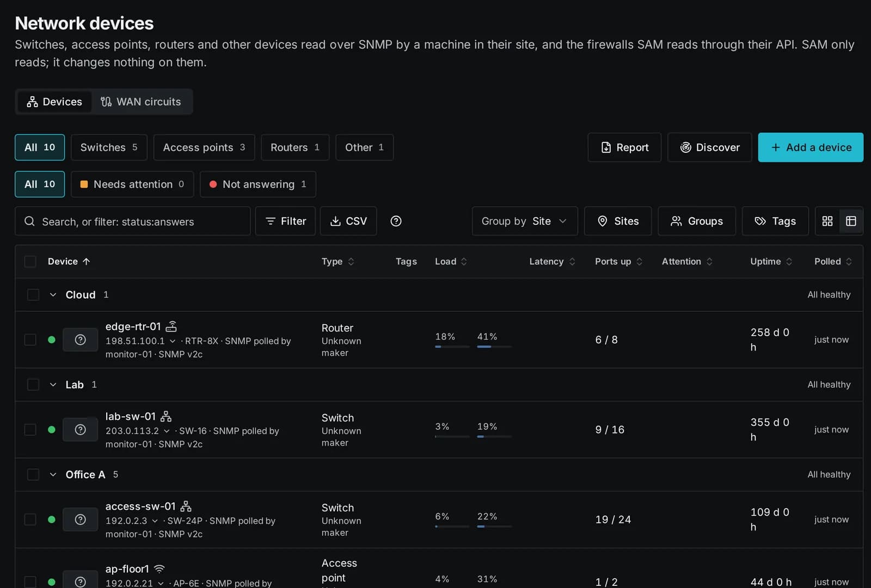Expand IP dropdown for 198.51.100.1
This screenshot has width=871, height=588.
173,341
